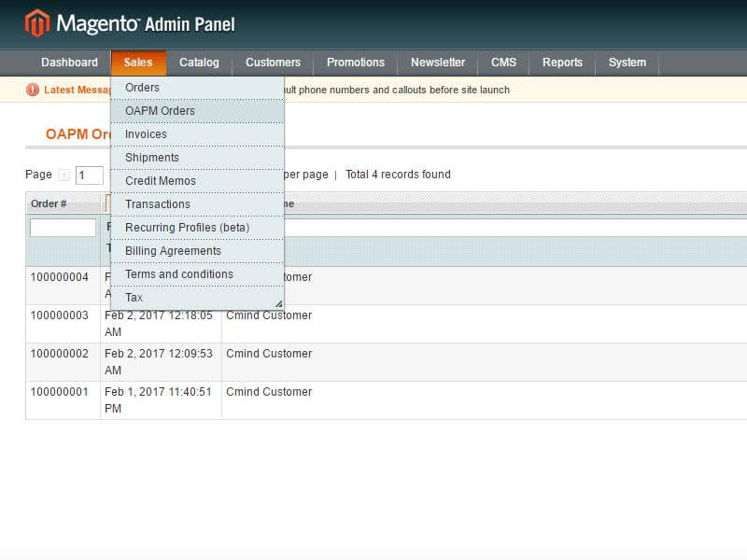Click the Magento logo icon
The image size is (747, 560).
pyautogui.click(x=37, y=23)
